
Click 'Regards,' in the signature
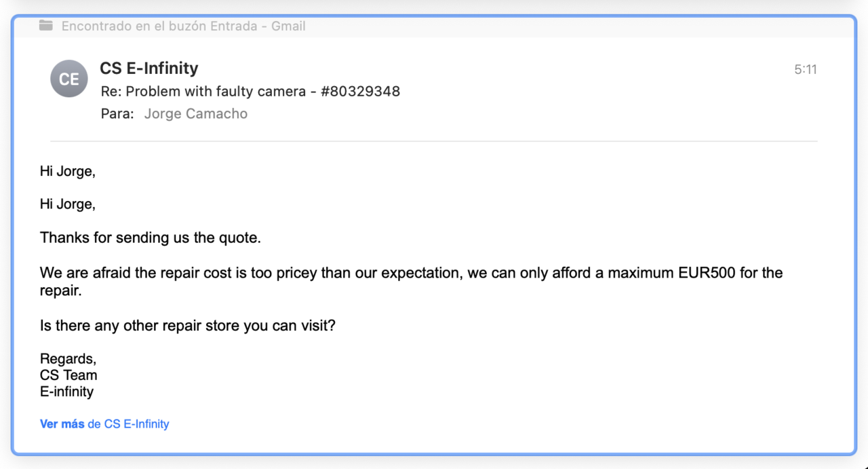(68, 358)
